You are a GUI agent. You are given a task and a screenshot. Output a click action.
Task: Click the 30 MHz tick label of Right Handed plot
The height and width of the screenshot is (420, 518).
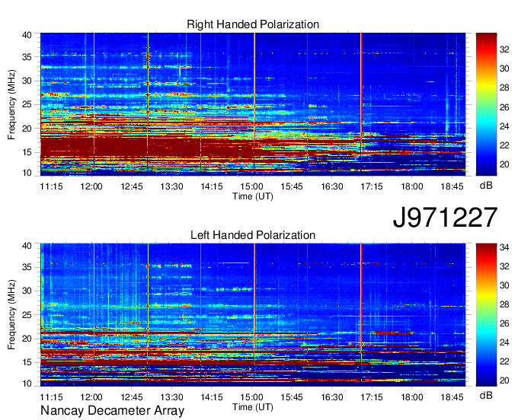coord(27,81)
